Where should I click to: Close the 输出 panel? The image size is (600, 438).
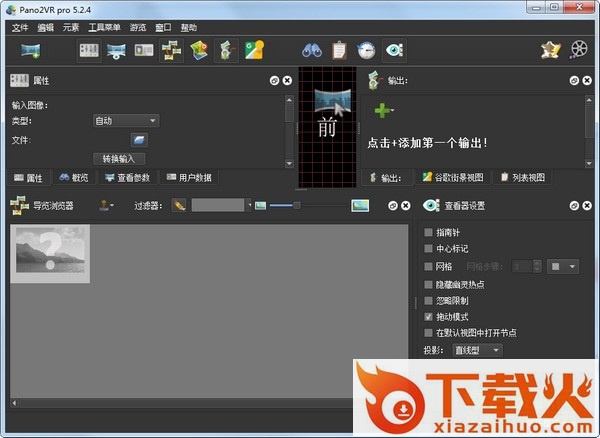click(587, 80)
